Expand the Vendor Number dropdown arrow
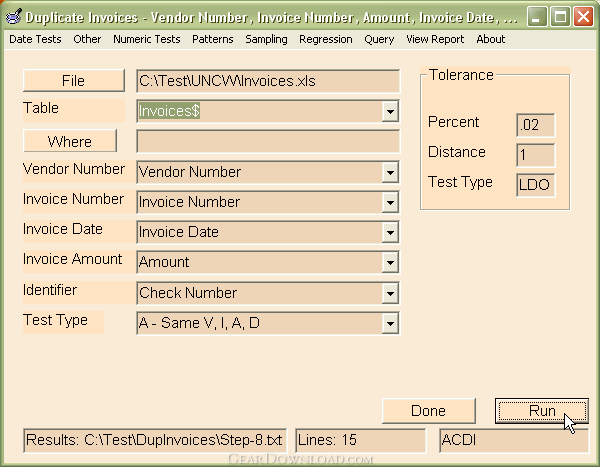The image size is (600, 467). click(x=390, y=172)
